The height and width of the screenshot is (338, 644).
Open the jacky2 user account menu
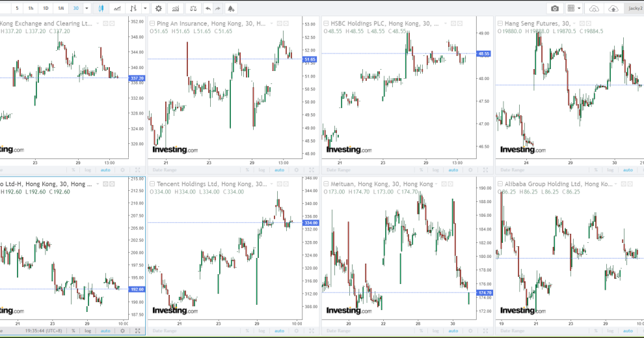635,8
